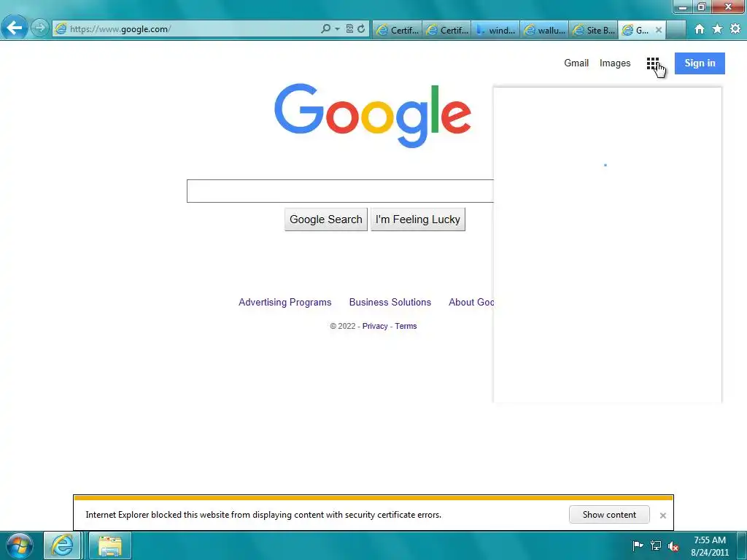Click the forward navigation arrow

(40, 28)
